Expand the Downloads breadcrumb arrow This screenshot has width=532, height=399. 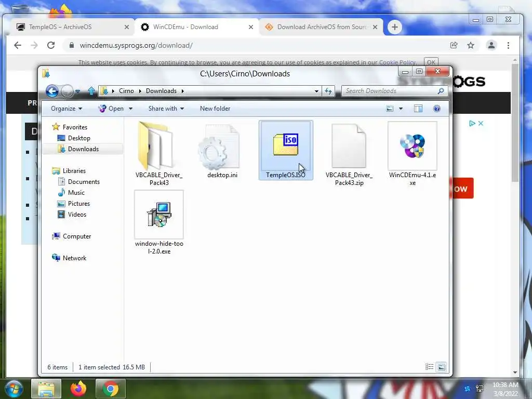pyautogui.click(x=182, y=91)
